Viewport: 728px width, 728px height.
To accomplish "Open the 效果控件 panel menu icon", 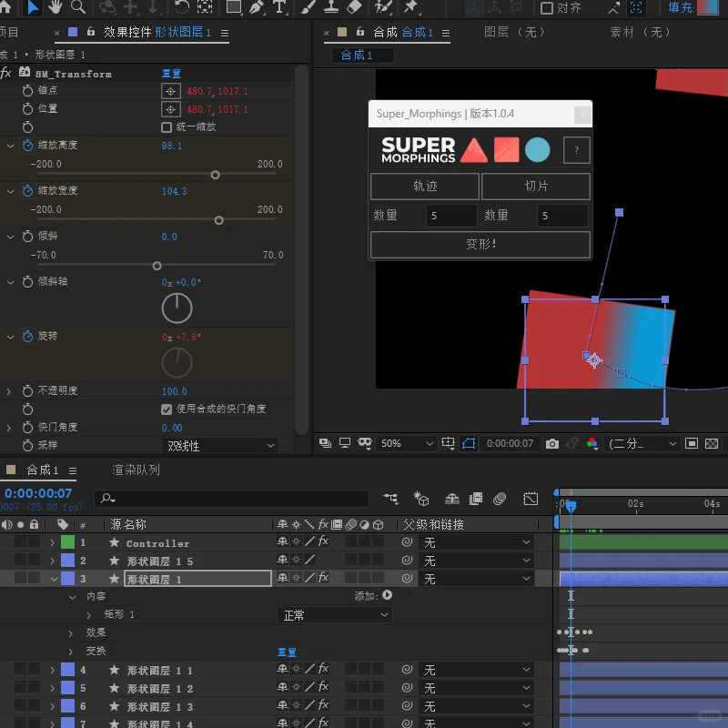I will [225, 34].
